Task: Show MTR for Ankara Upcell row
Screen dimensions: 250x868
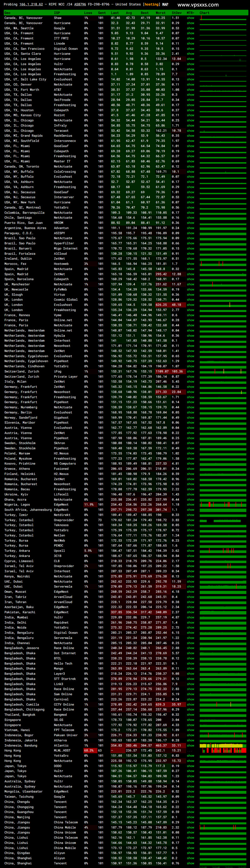Action: pos(191,551)
